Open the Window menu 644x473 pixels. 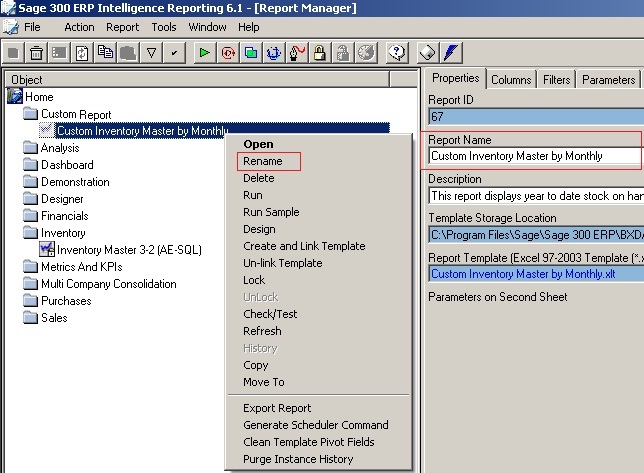tap(207, 27)
